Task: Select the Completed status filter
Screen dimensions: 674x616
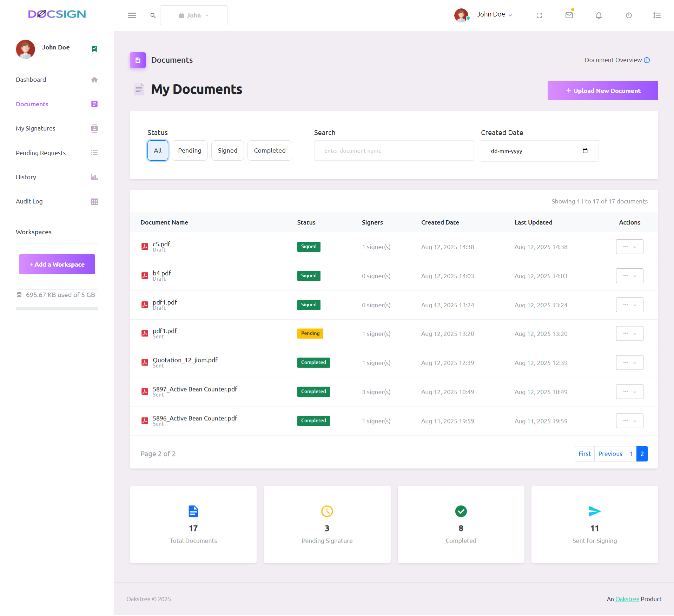Action: tap(270, 150)
